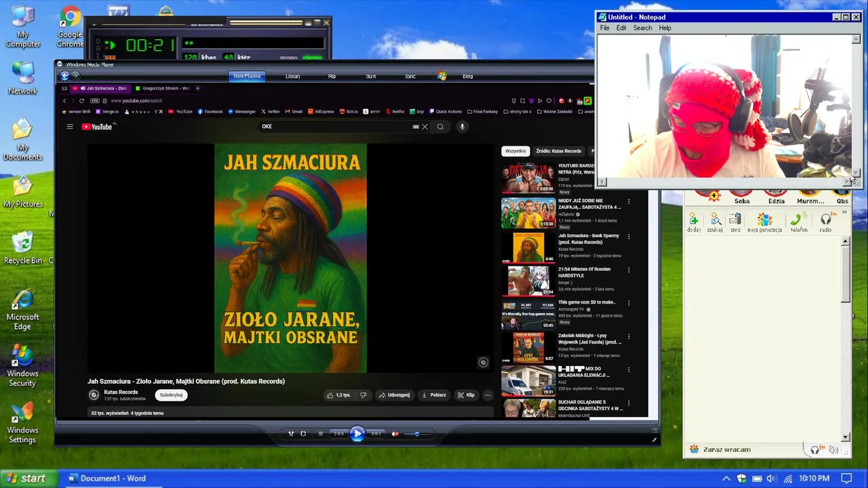Screen dimensions: 868x488
Task: Toggle the speaker sound icon in Gadu-Gadu status bar
Action: pyautogui.click(x=834, y=449)
